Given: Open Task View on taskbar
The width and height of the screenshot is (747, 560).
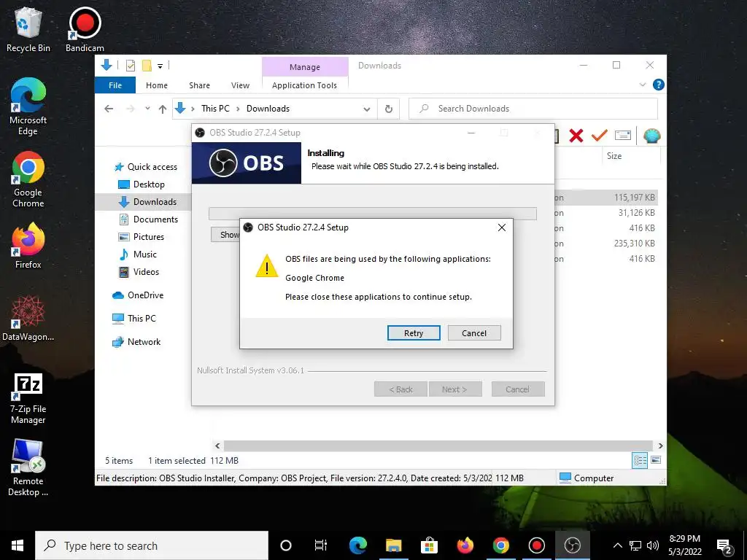Looking at the screenshot, I should [x=321, y=545].
